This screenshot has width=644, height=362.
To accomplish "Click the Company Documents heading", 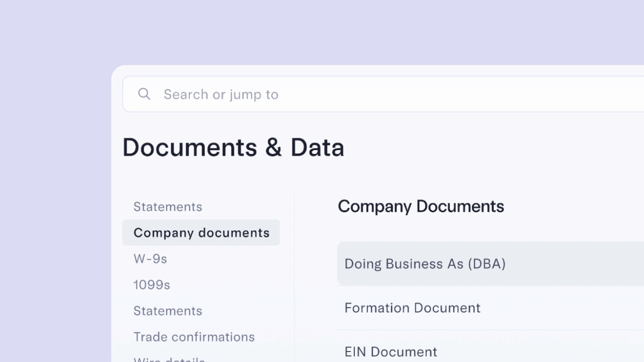I will pyautogui.click(x=421, y=207).
